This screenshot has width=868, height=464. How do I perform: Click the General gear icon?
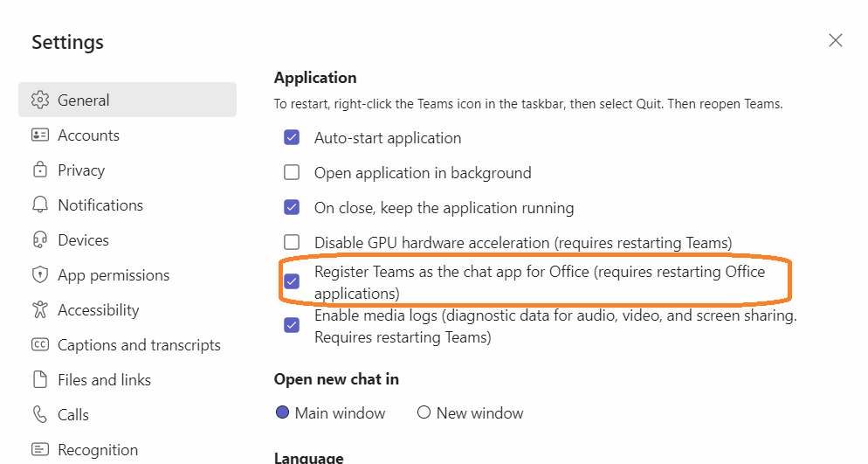point(40,100)
